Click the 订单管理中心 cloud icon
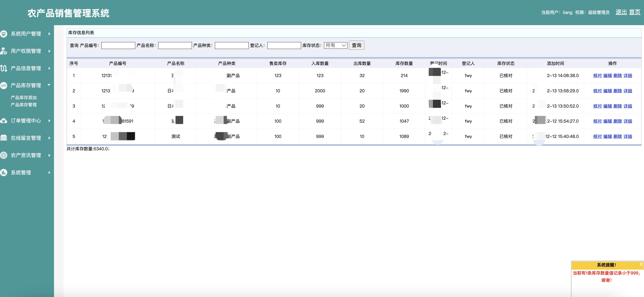The height and width of the screenshot is (297, 644). 4,121
